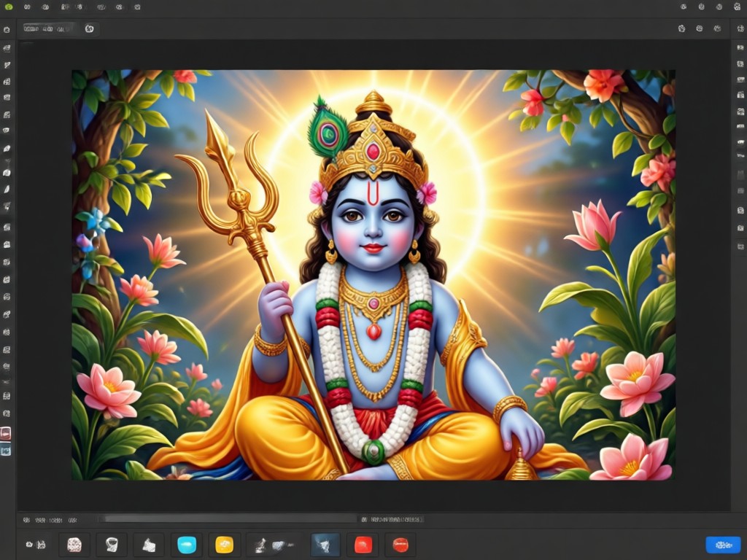Click the white round icon beside the document title
The image size is (747, 560).
click(x=89, y=28)
